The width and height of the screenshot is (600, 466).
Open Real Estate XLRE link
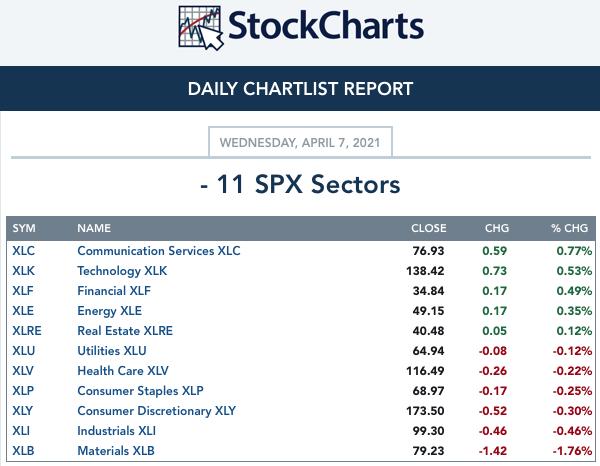tap(125, 331)
